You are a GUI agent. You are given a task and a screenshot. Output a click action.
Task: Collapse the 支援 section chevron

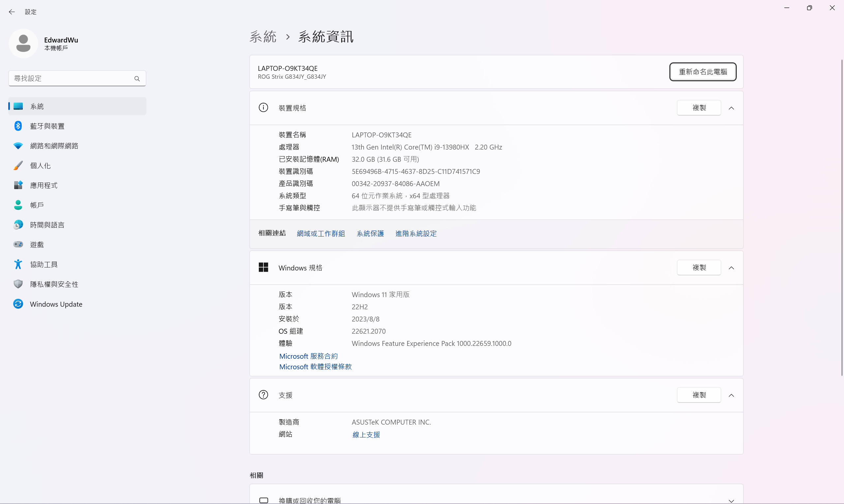pos(731,395)
